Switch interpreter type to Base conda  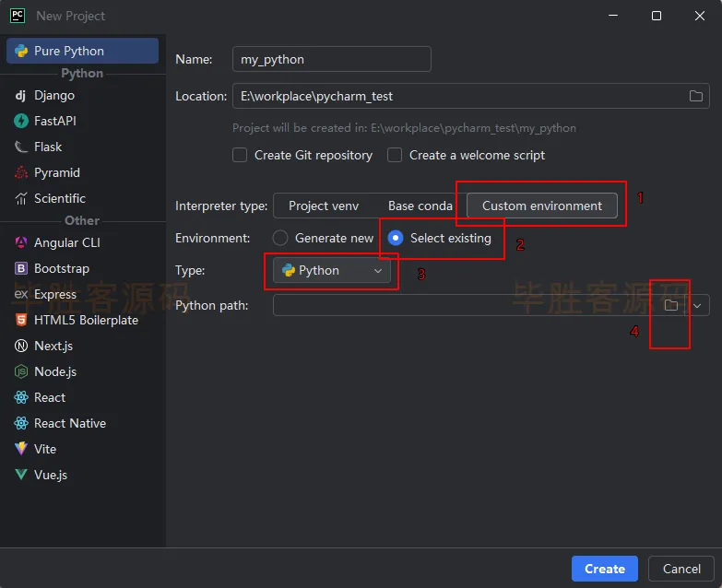(x=420, y=206)
